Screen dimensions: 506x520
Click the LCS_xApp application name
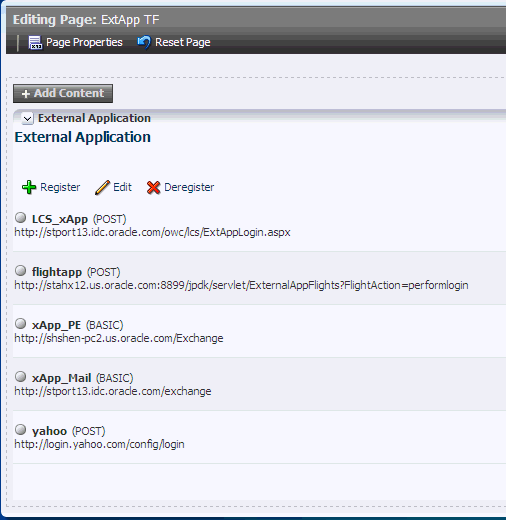(60, 219)
